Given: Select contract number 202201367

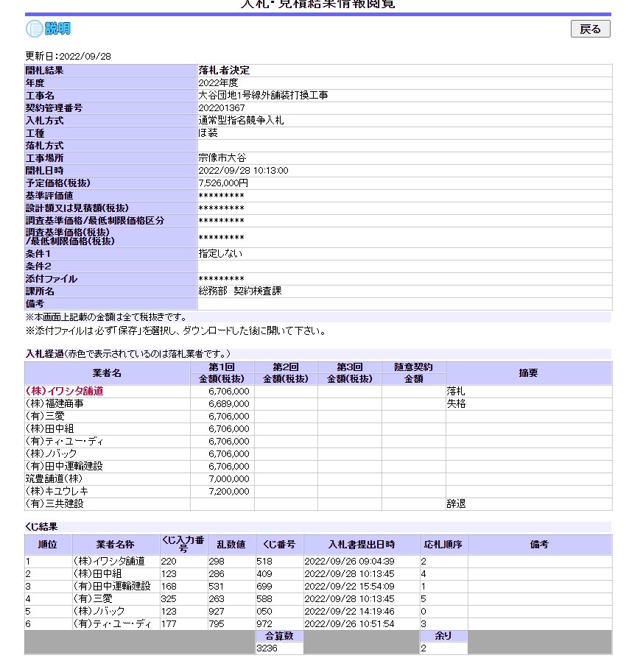Looking at the screenshot, I should tap(222, 108).
